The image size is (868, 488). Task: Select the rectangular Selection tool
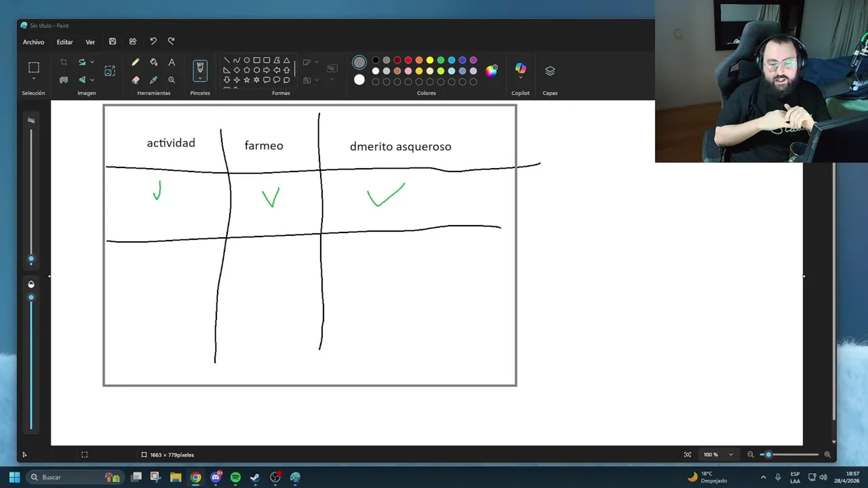point(33,67)
